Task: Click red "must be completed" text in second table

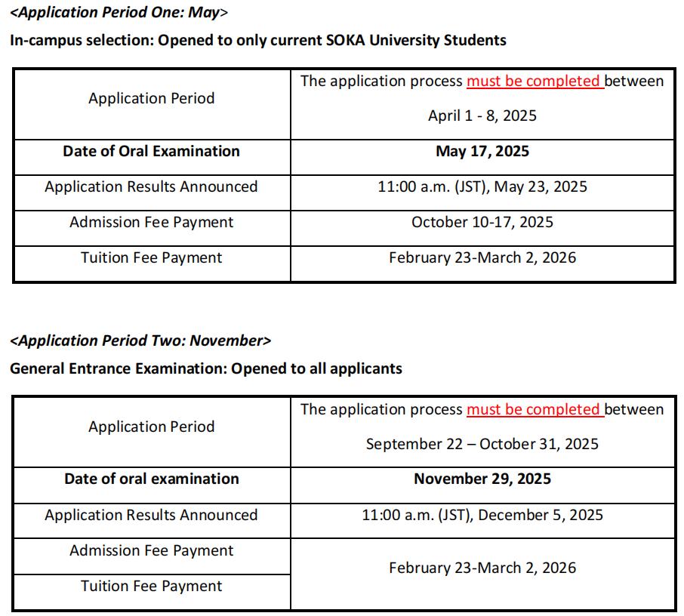Action: (x=534, y=409)
